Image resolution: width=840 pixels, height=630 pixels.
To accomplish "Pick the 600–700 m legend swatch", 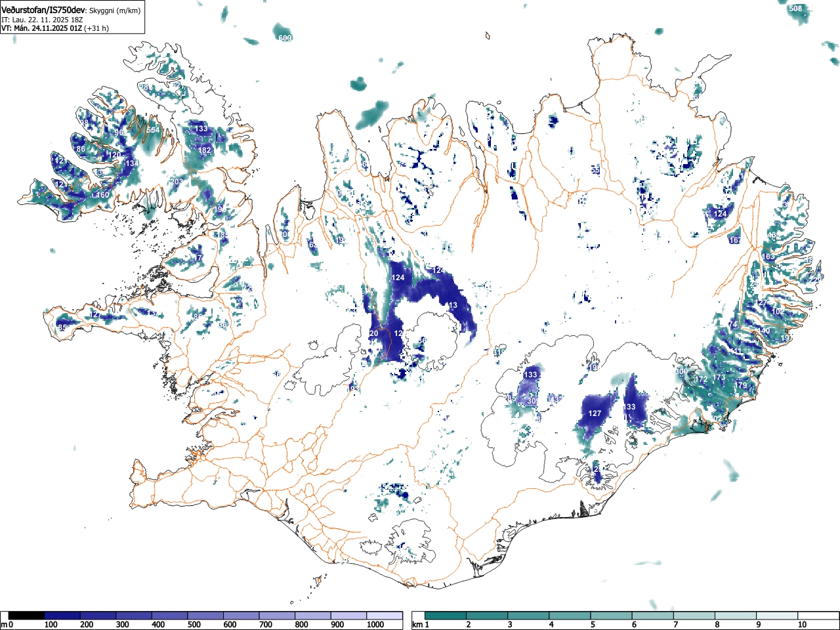I will 241,616.
